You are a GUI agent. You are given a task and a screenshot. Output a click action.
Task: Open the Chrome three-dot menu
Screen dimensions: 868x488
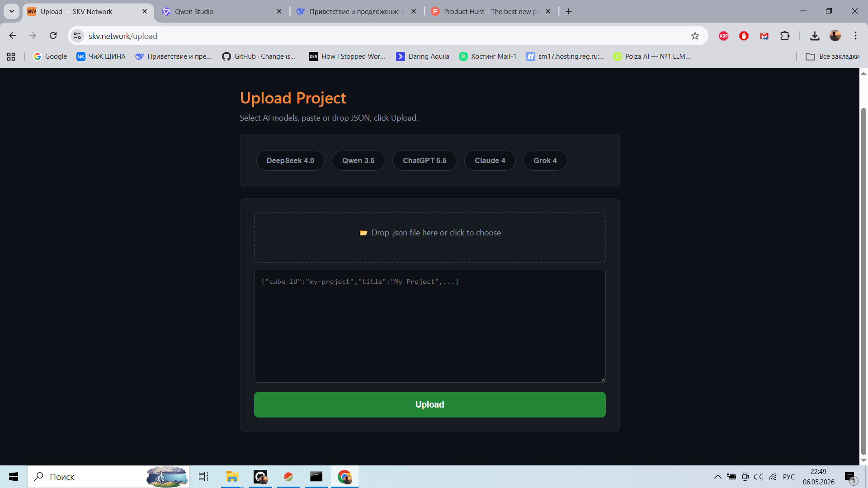855,36
